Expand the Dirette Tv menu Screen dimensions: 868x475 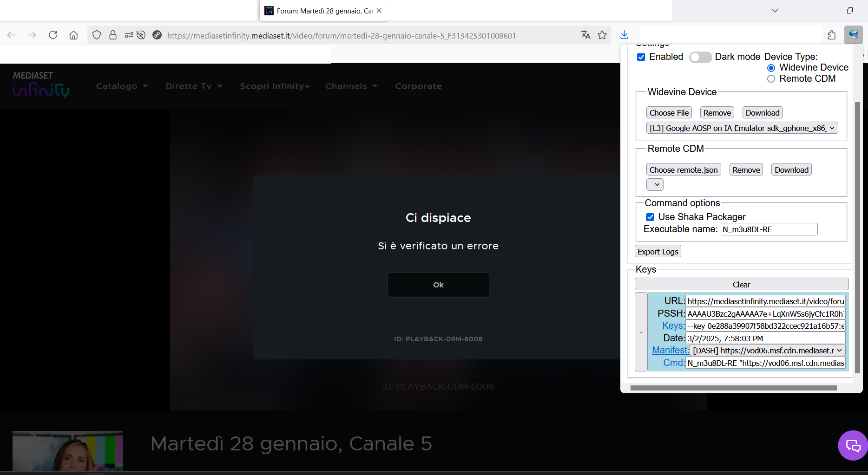194,86
